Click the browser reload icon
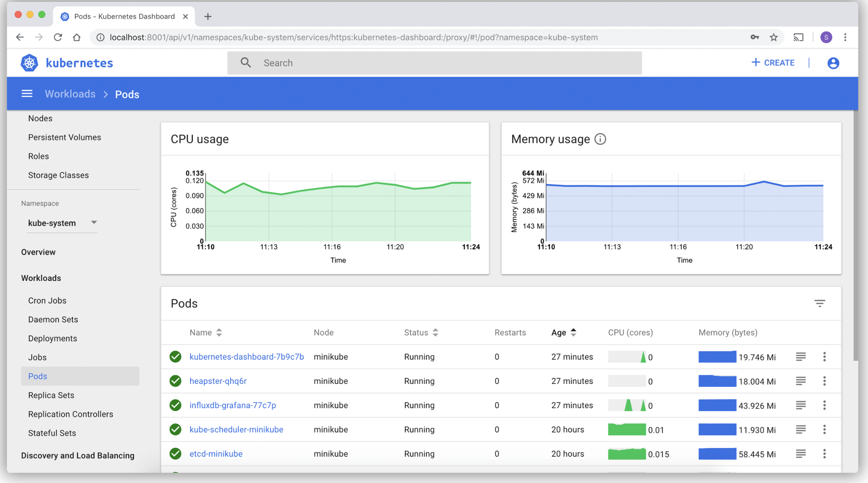The image size is (868, 483). point(58,37)
